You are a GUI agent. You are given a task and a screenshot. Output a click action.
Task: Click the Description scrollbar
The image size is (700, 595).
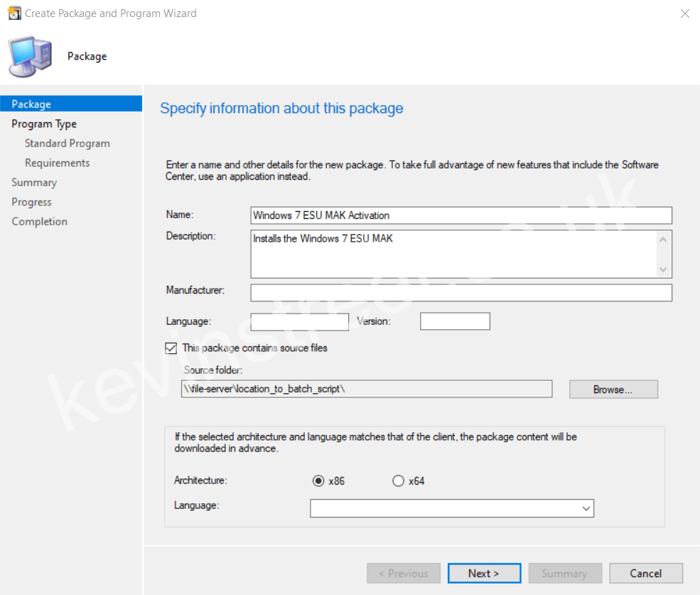(664, 254)
